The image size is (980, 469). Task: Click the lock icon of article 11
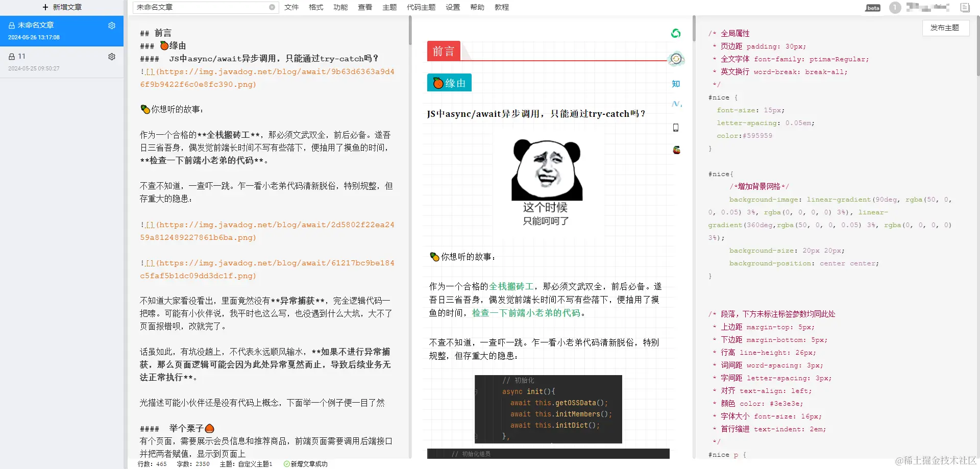12,57
